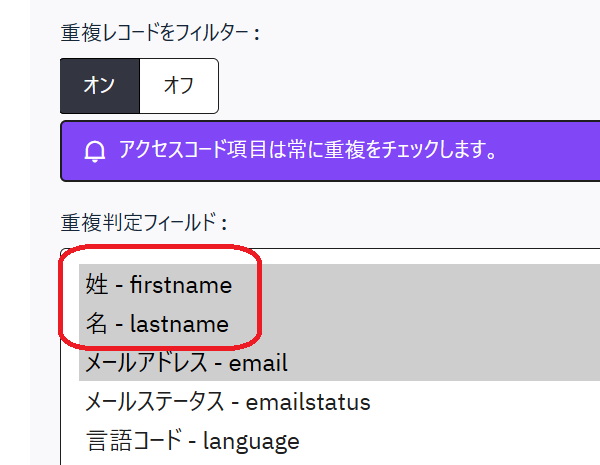Image resolution: width=600 pixels, height=465 pixels.
Task: Select "姓 - firstname" in the field list
Action: tap(159, 285)
